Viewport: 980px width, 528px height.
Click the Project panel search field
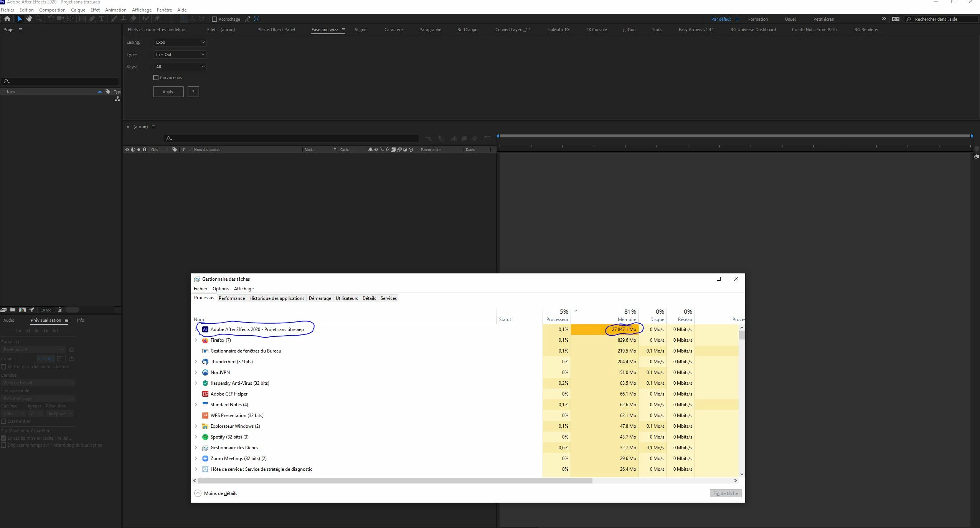[x=61, y=81]
